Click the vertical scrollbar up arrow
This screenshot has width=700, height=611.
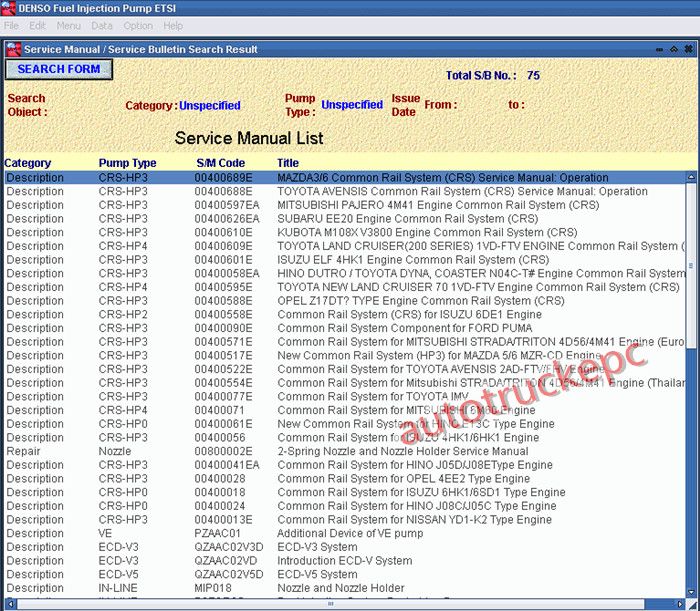[691, 177]
